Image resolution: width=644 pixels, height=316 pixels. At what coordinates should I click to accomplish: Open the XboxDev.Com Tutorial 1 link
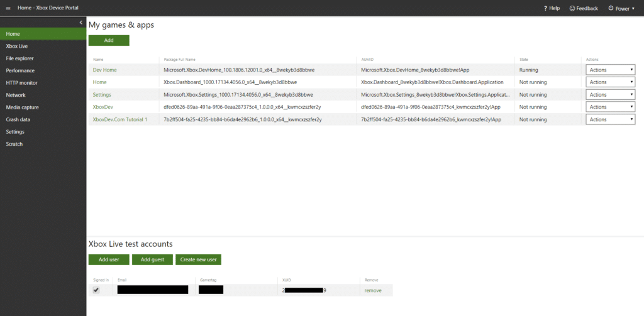pos(120,119)
